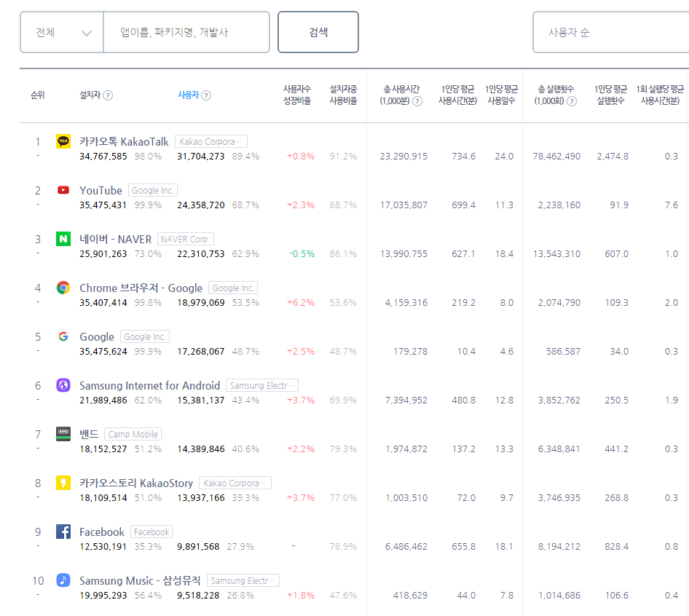
Task: Click NAVER growth rate -0.5%
Action: point(302,254)
